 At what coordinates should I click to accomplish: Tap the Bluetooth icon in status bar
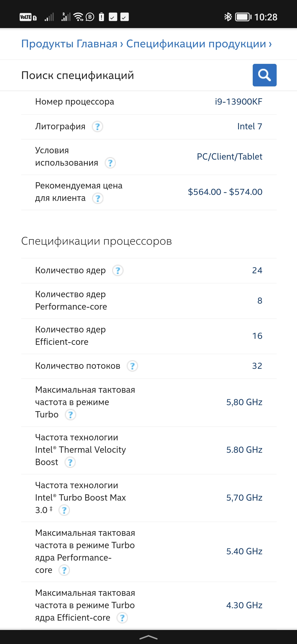228,17
